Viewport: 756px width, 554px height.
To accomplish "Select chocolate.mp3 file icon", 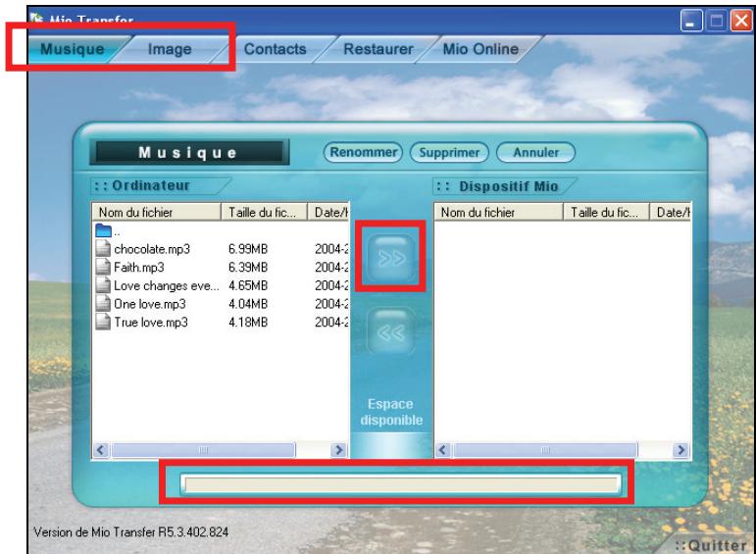I will (103, 248).
